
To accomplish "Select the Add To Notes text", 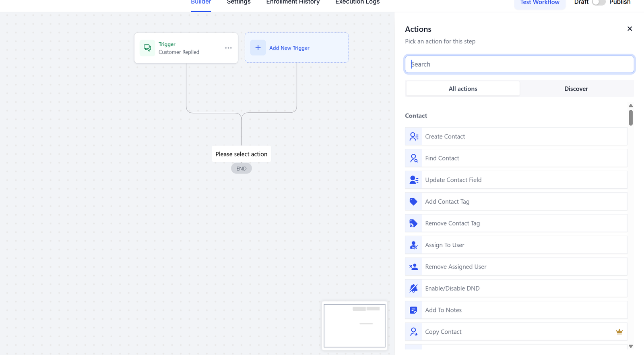I will 443,310.
